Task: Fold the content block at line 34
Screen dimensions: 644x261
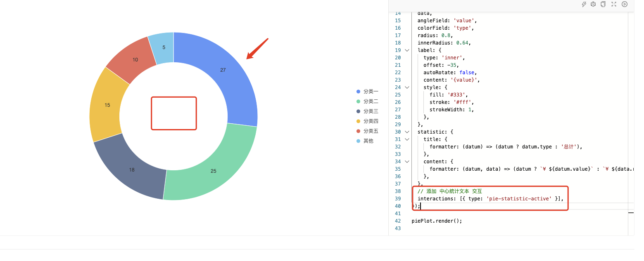Action: click(x=406, y=161)
